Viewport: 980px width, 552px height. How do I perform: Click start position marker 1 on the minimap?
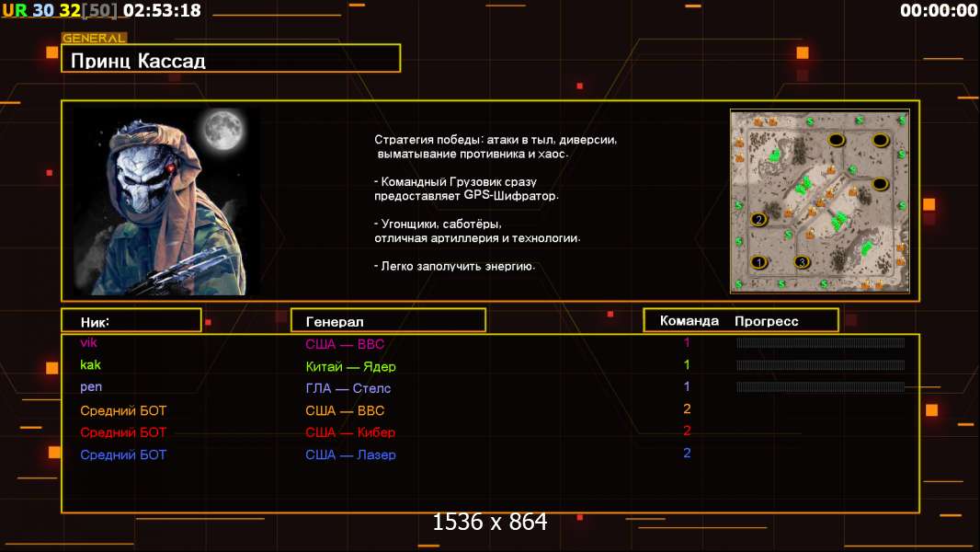[x=758, y=262]
